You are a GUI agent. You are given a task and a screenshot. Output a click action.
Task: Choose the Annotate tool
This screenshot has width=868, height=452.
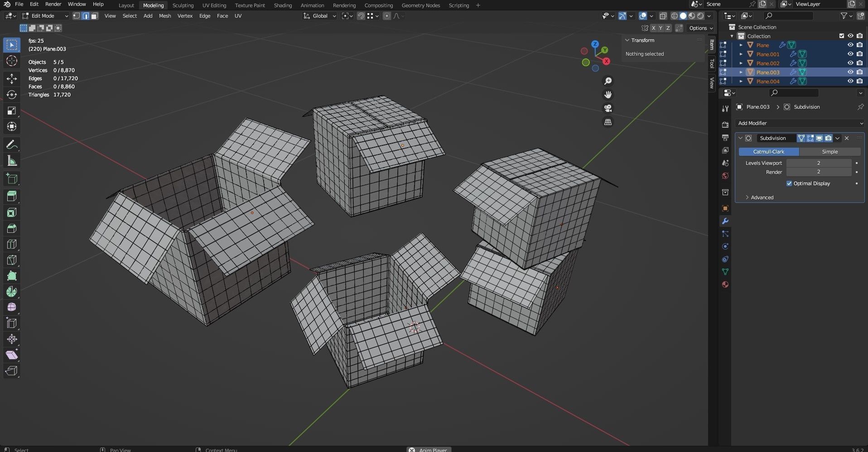click(12, 145)
